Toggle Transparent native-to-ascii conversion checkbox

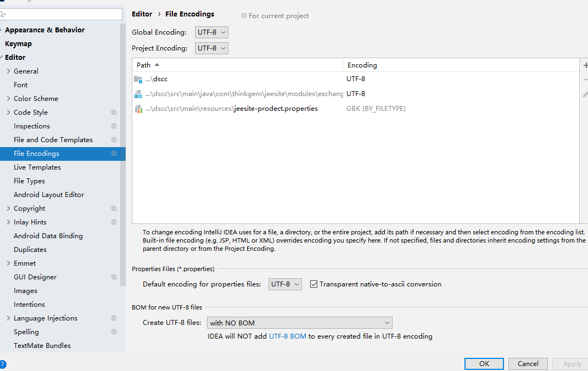coord(314,284)
